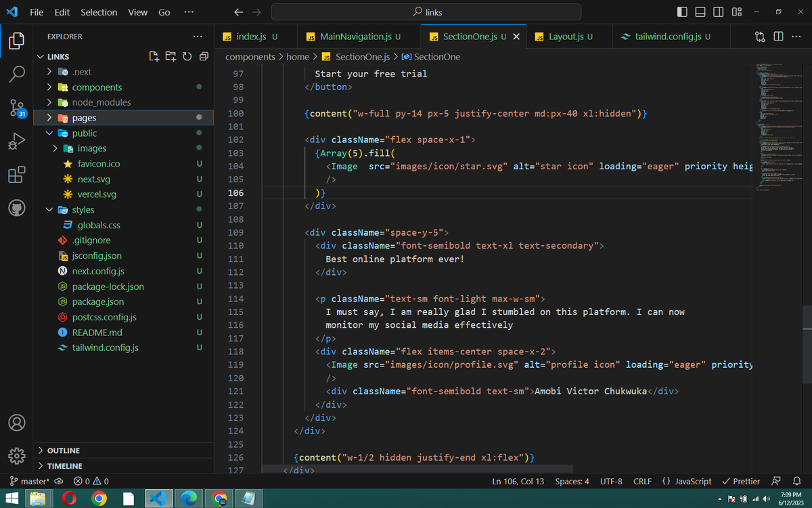
Task: Switch to the index.js tab
Action: point(256,37)
